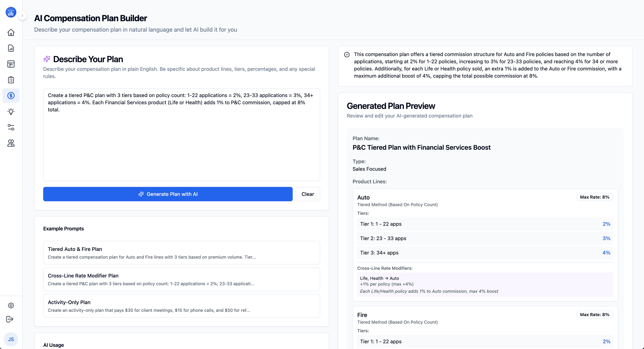This screenshot has width=644, height=349.
Task: Clear the plan description
Action: coord(307,194)
